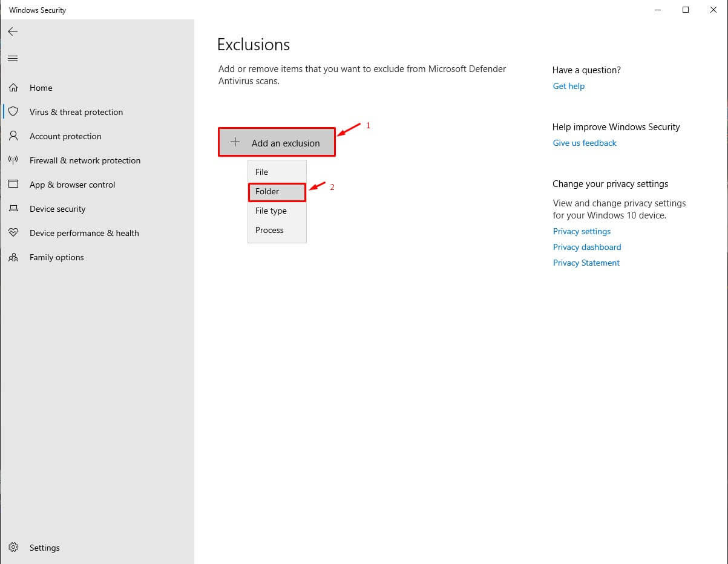Select Folder in the exclusion menu

tap(267, 191)
